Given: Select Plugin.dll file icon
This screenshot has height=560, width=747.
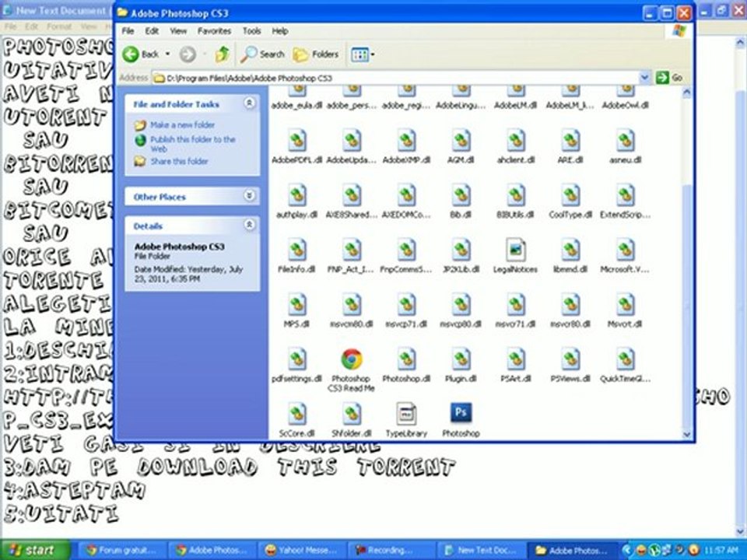Looking at the screenshot, I should click(x=461, y=359).
